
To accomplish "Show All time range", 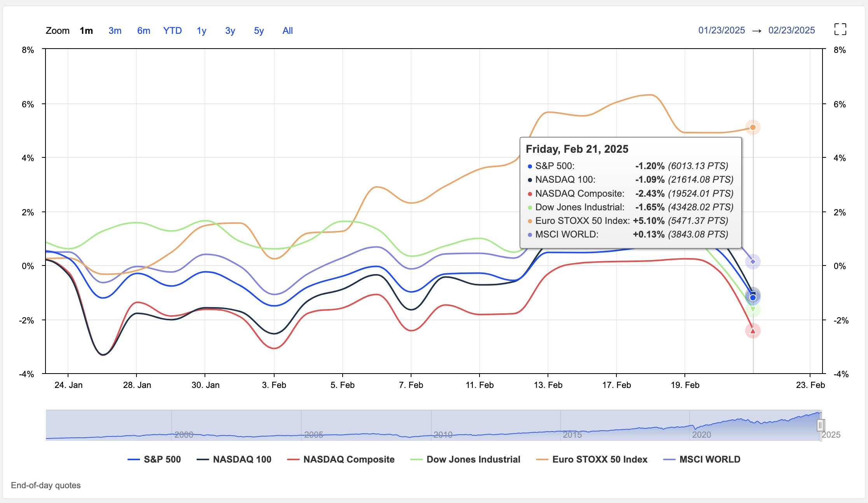I will (x=287, y=31).
